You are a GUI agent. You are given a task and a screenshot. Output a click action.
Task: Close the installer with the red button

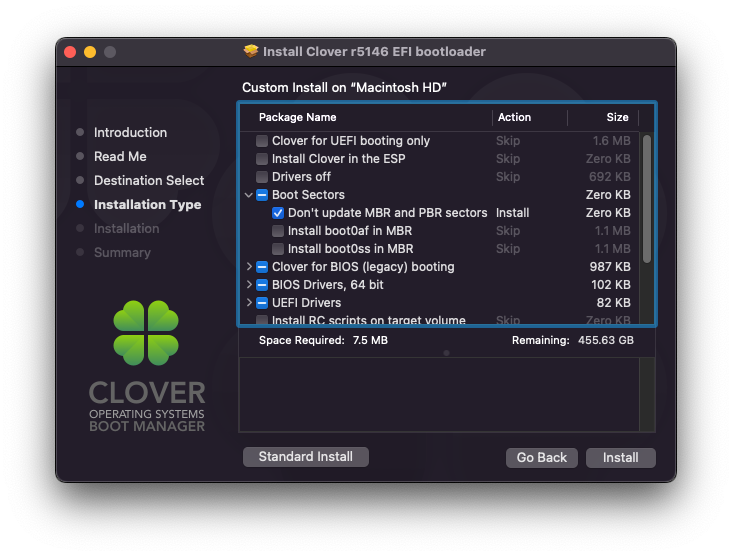click(70, 52)
